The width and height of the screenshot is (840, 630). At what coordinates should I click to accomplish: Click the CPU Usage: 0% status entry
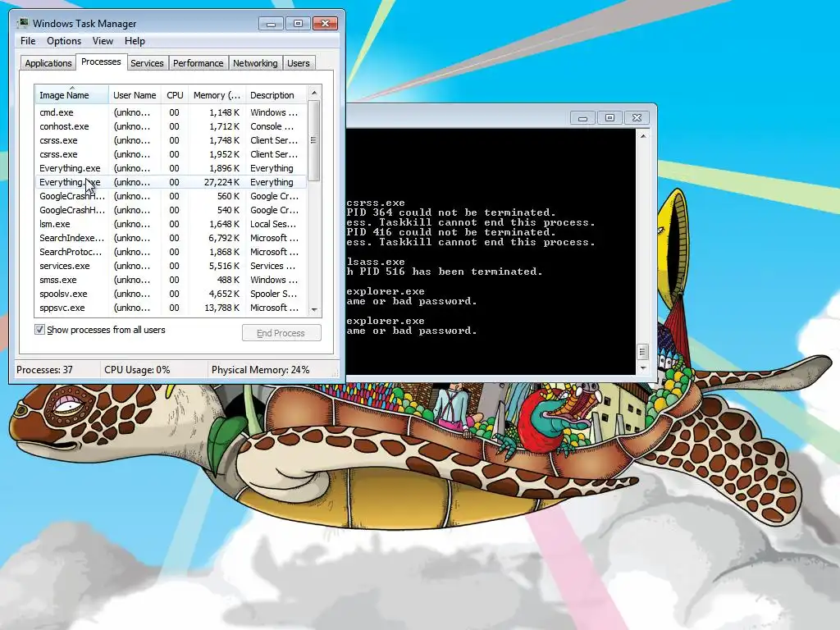click(x=137, y=370)
